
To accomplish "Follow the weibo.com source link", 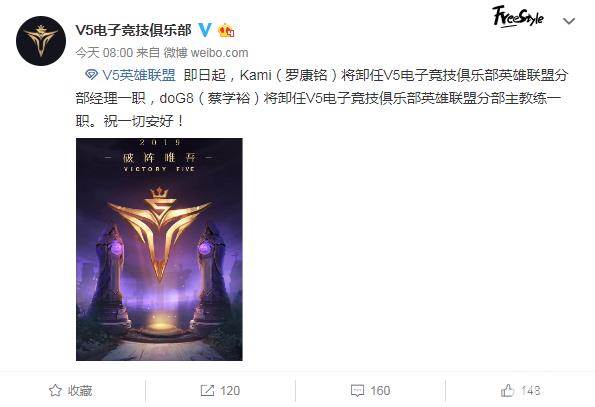I will (219, 52).
